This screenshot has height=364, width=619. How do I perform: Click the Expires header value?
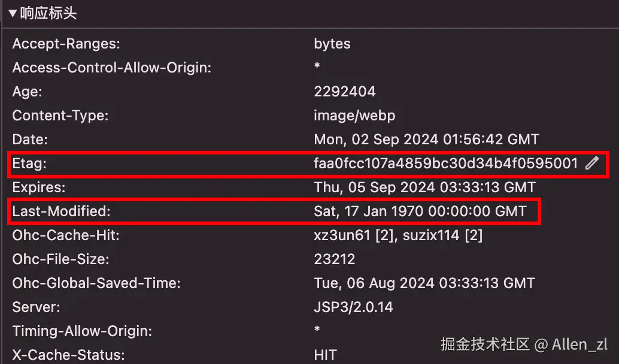coord(424,187)
